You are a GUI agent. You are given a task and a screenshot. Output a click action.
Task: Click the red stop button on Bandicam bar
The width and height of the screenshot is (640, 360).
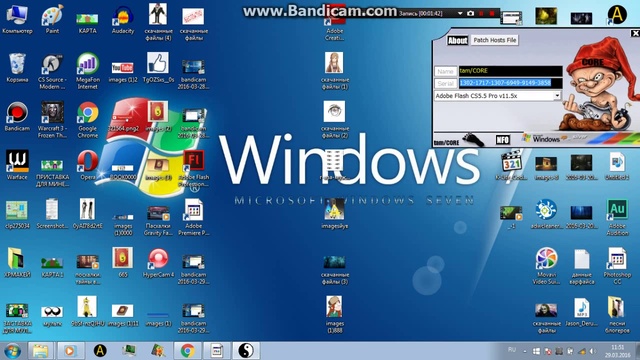click(x=492, y=13)
